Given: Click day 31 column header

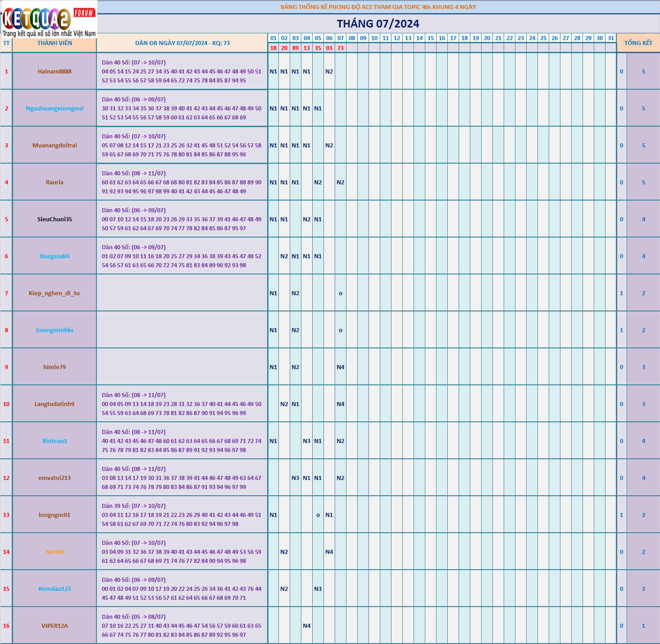Looking at the screenshot, I should pyautogui.click(x=611, y=38).
